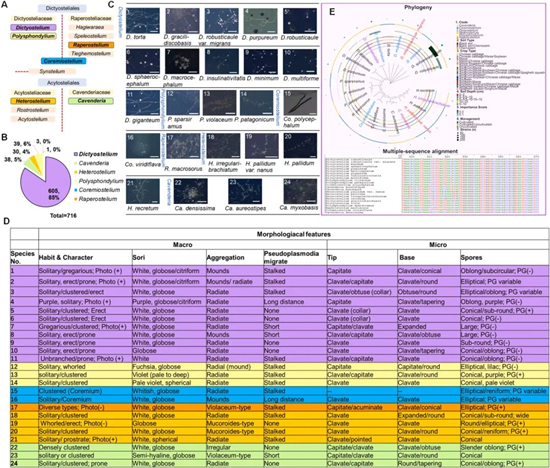550x468 pixels.
Task: Select thumbnail 8, D. insulinativitatis
Action: 222,61
